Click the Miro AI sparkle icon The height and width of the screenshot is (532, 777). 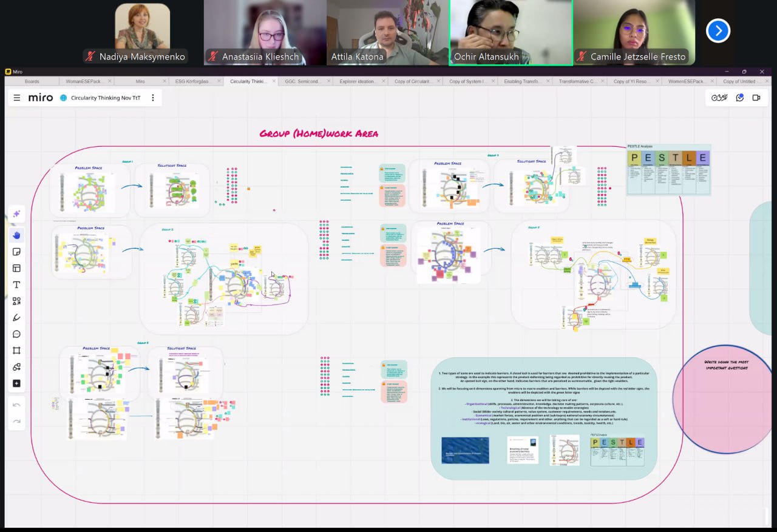pyautogui.click(x=16, y=214)
